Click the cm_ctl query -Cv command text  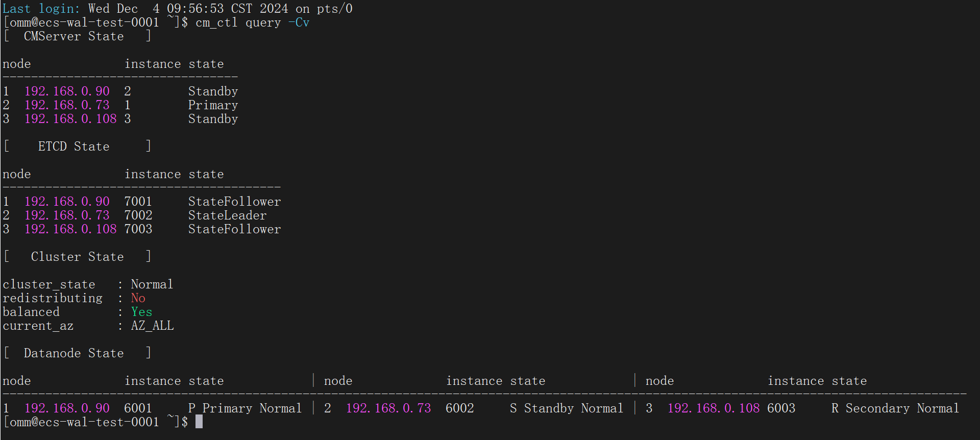(252, 22)
